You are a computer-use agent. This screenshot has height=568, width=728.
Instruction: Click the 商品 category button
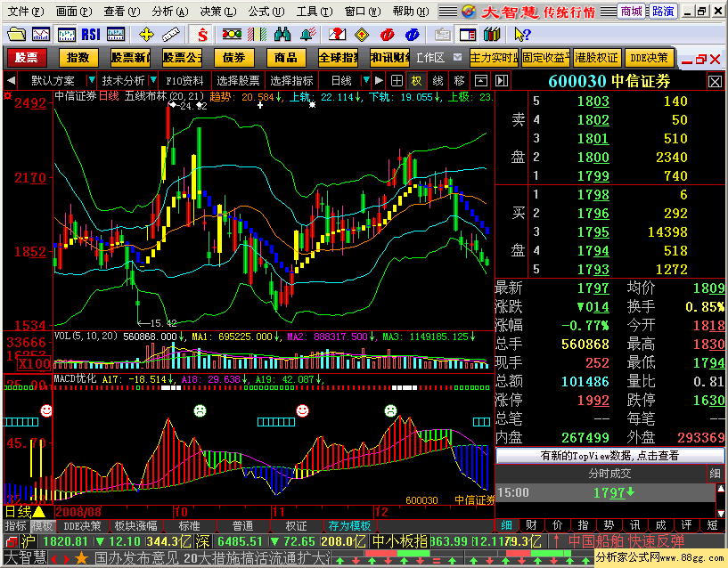pyautogui.click(x=286, y=58)
